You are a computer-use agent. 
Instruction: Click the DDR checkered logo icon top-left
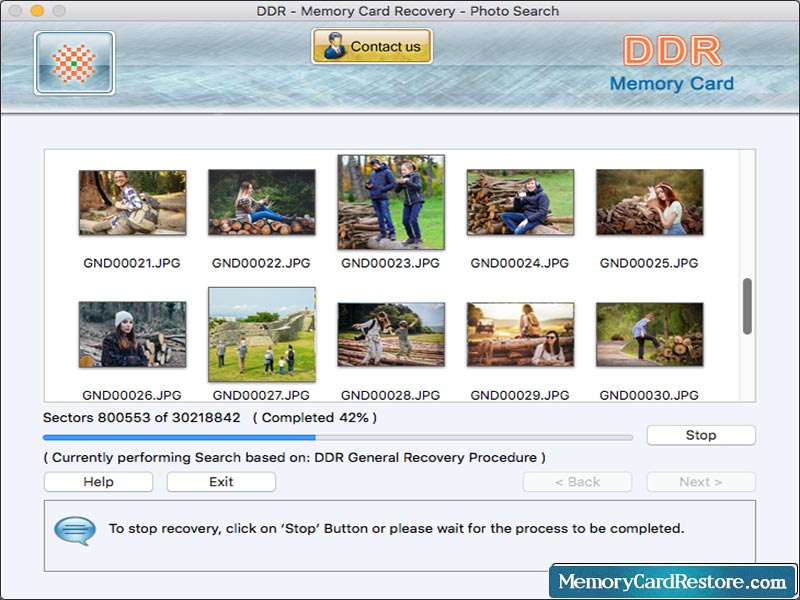(x=72, y=63)
